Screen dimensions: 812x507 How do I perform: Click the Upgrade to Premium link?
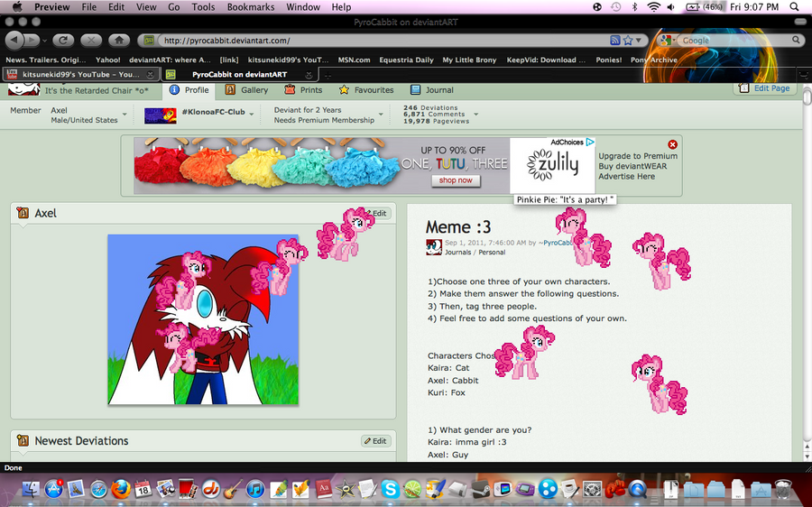tap(638, 156)
